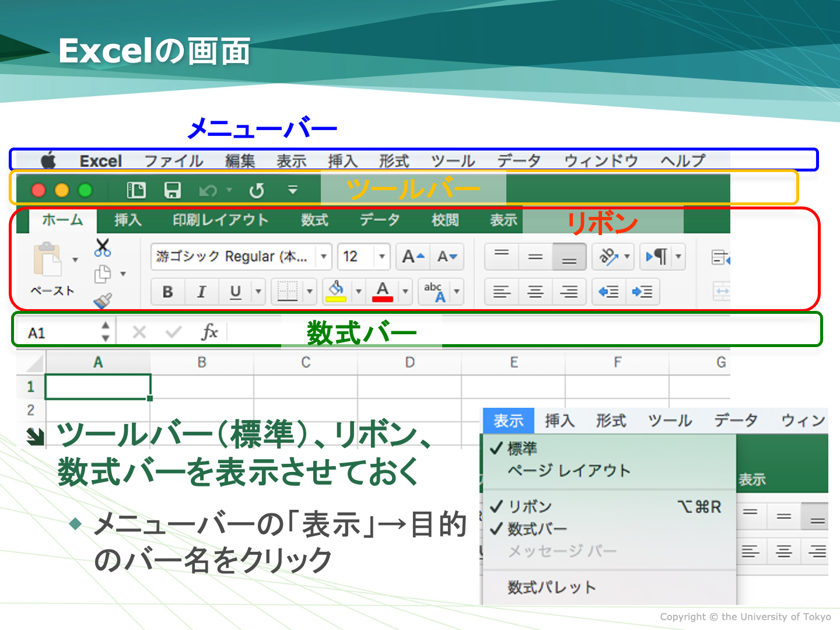Select column C header
The image size is (840, 630).
pyautogui.click(x=306, y=362)
